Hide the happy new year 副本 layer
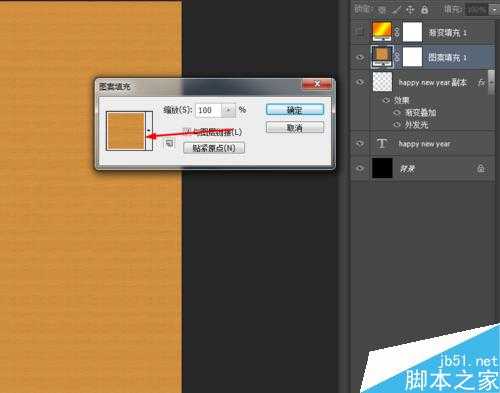The image size is (500, 393). (360, 82)
